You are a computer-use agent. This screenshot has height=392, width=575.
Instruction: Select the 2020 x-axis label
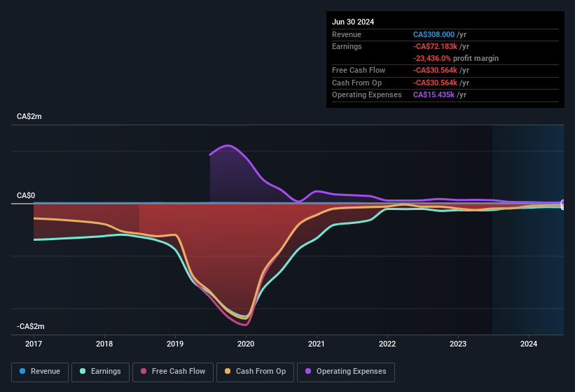pyautogui.click(x=246, y=344)
